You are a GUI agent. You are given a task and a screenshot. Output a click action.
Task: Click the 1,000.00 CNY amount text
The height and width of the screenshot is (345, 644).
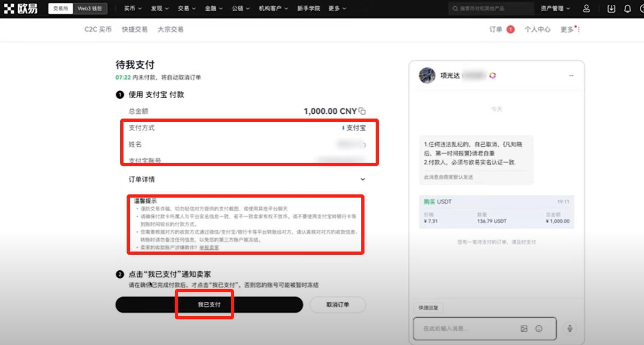click(x=330, y=111)
